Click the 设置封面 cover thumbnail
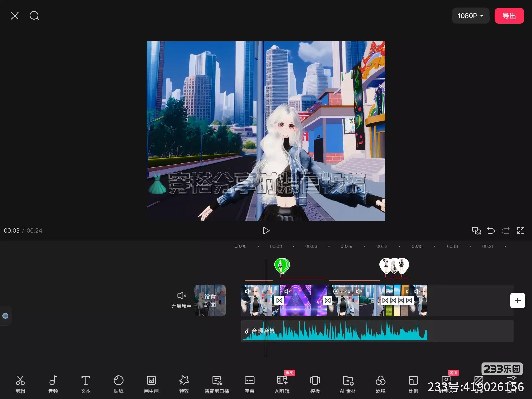 click(210, 300)
